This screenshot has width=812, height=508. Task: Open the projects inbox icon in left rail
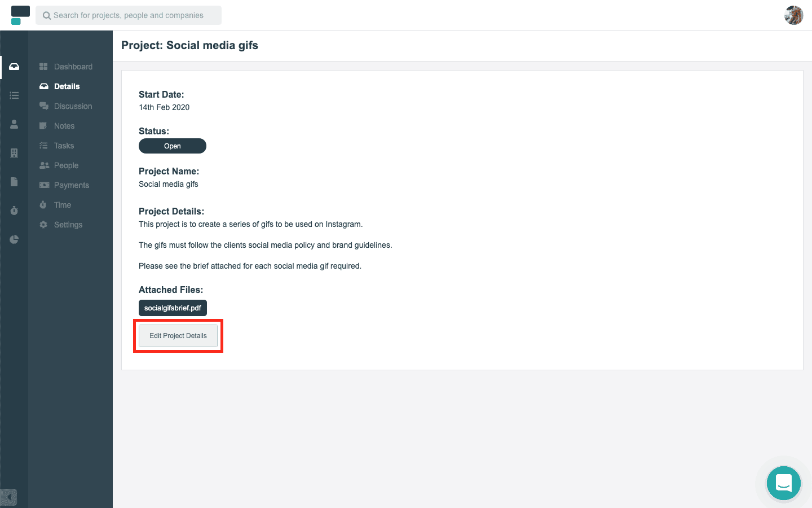tap(14, 67)
